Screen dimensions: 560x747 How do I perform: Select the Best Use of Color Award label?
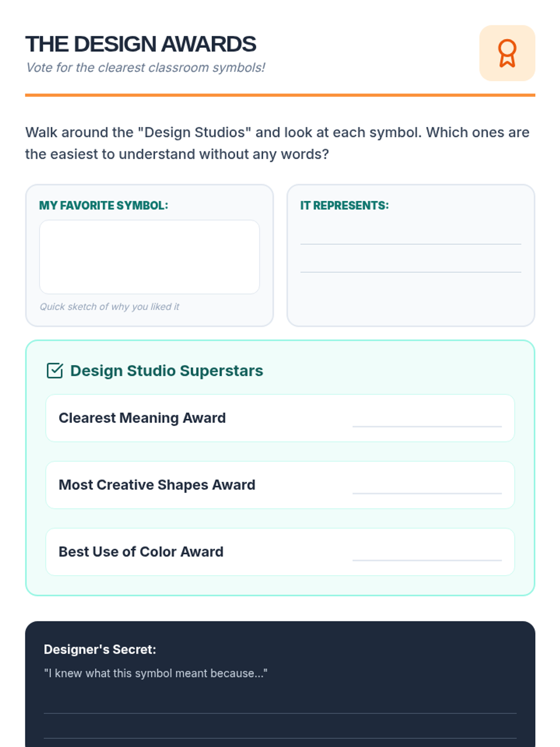141,552
